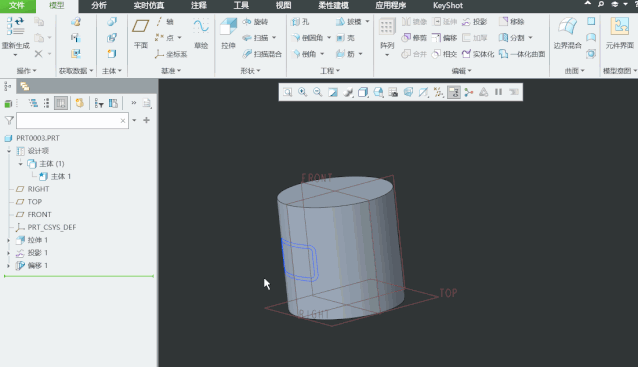Viewport: 638px width, 367px height.
Task: Open the 基准 (Datum) group dropdown
Action: coord(171,71)
